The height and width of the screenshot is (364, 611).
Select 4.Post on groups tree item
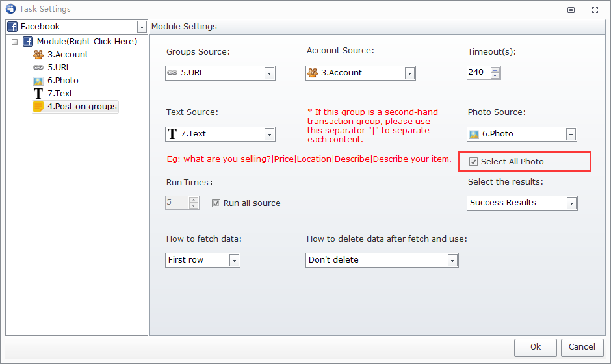[82, 107]
